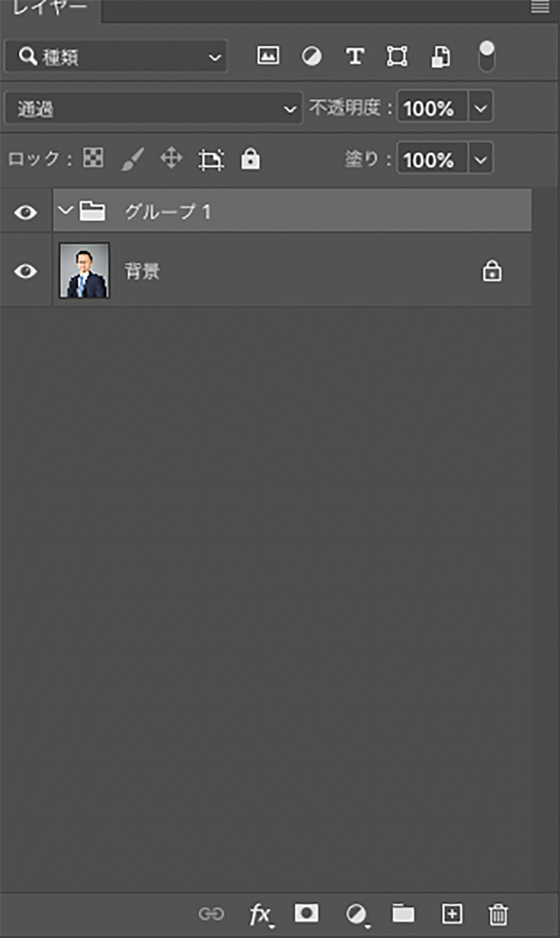Hide the グループ 1 group visibility eye
The height and width of the screenshot is (938, 560).
26,212
